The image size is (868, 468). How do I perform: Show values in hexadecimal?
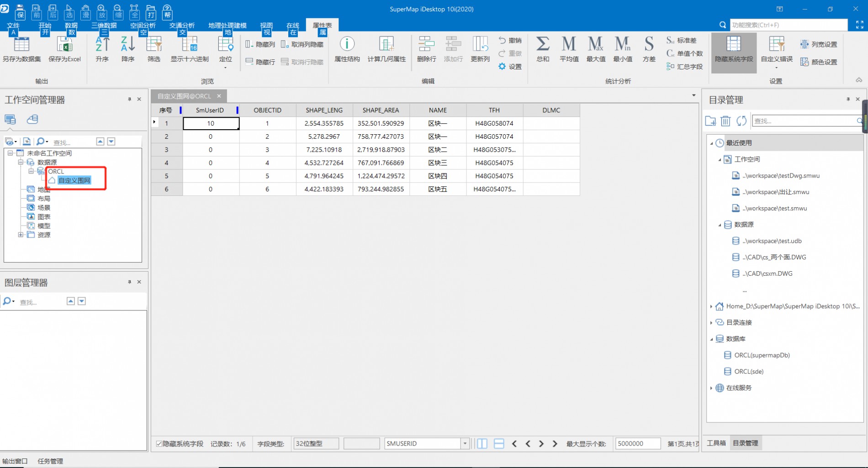coord(190,49)
